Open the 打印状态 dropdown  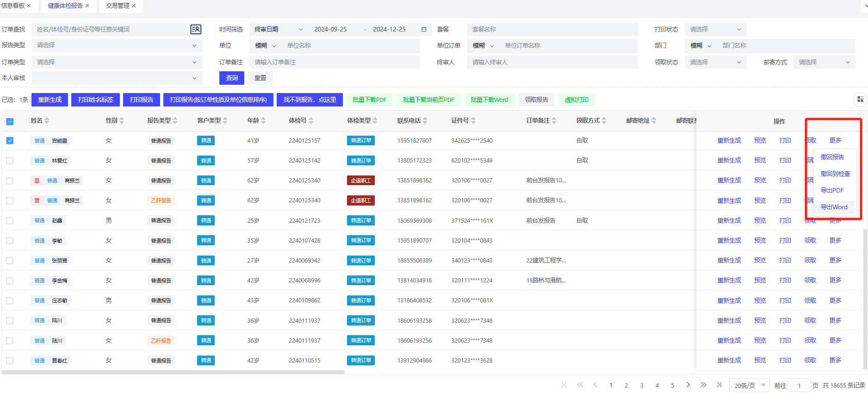715,29
